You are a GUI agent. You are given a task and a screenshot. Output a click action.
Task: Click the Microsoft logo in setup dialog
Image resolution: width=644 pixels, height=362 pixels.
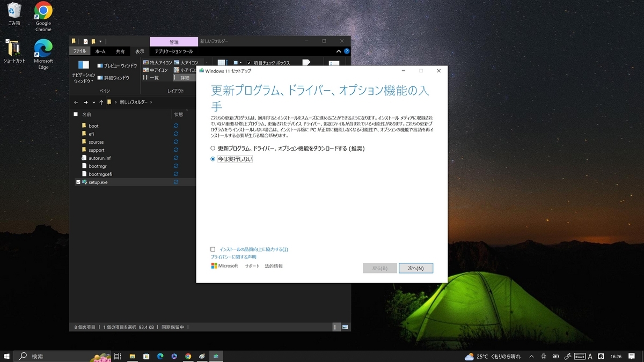click(x=224, y=266)
